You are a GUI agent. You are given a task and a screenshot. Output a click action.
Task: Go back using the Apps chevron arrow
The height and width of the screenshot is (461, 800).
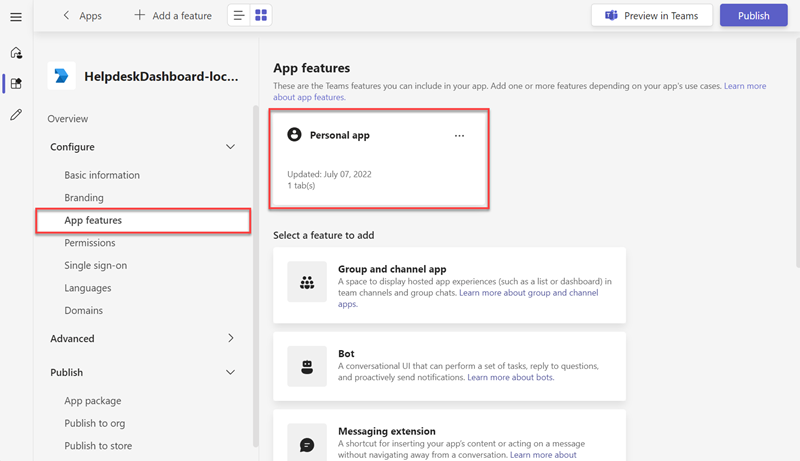66,15
